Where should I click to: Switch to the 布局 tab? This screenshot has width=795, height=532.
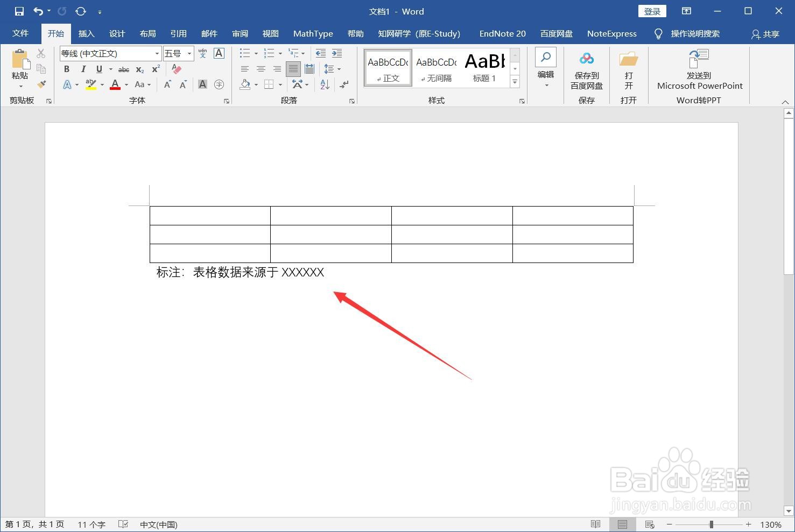click(147, 33)
